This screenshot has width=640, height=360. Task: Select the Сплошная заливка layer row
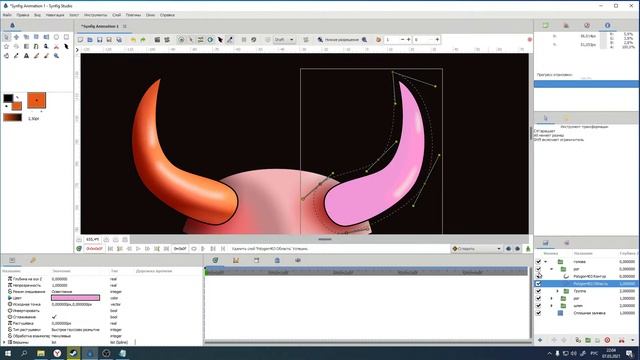[586, 313]
